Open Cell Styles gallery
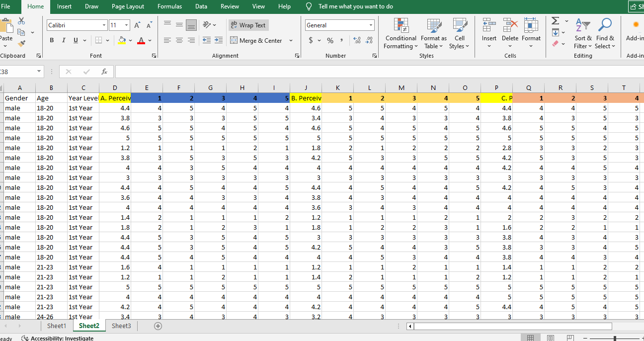Screen dimensions: 644x341 459,33
